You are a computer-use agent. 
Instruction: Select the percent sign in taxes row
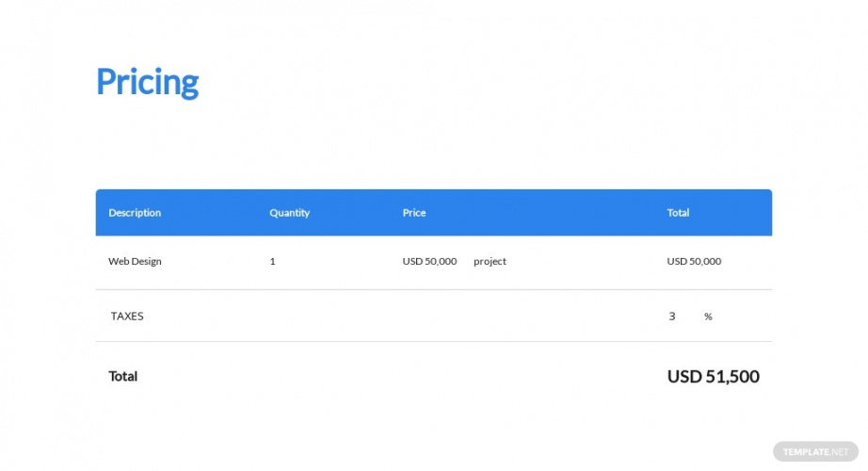708,317
